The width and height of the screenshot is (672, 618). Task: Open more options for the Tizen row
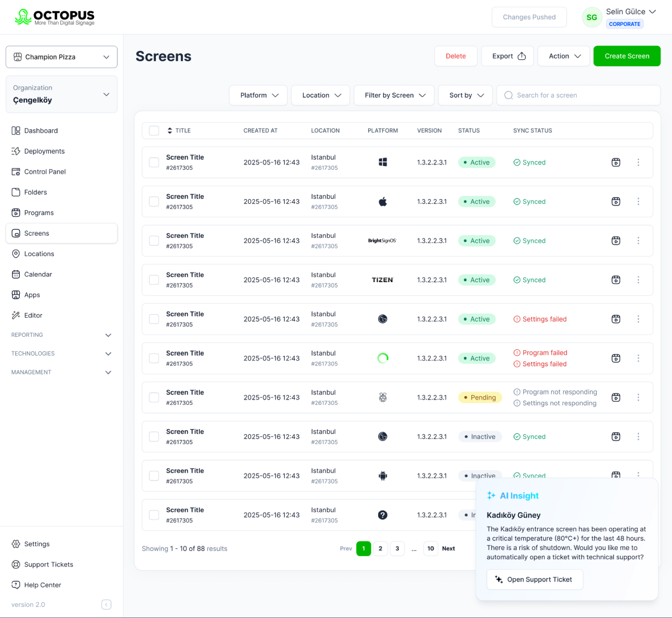click(638, 280)
